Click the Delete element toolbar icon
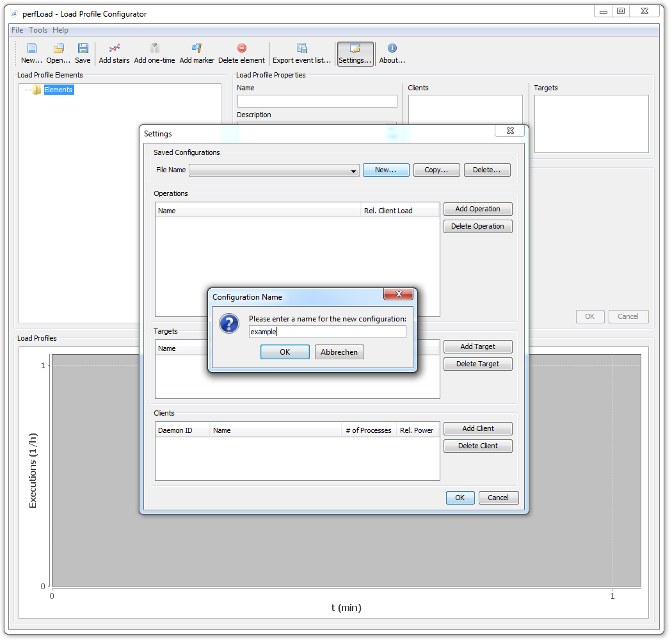Screen dimensions: 672x641 (x=242, y=53)
